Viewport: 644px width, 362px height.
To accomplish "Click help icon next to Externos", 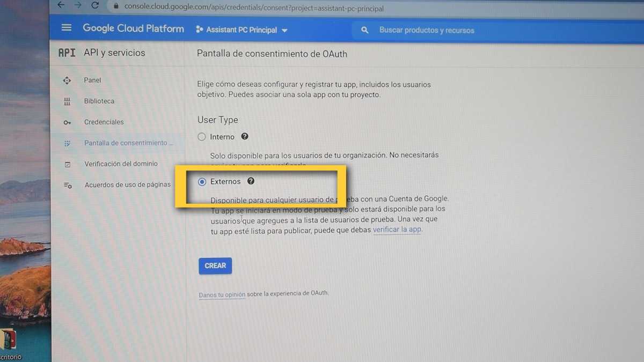I will point(251,181).
